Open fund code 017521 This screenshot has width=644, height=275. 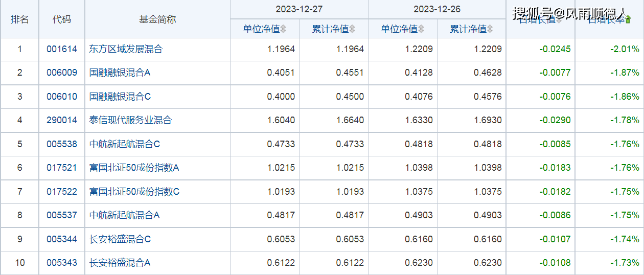point(62,168)
